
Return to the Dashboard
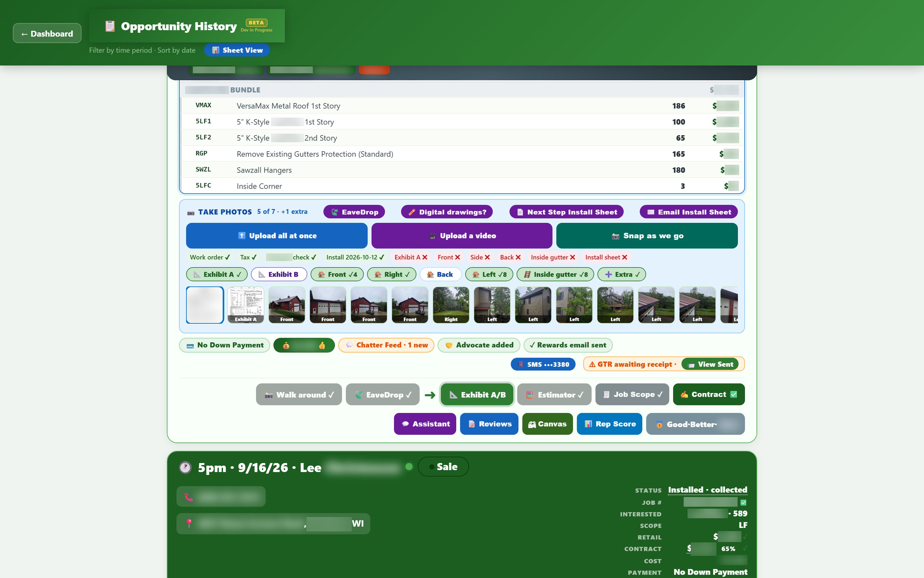click(x=47, y=34)
